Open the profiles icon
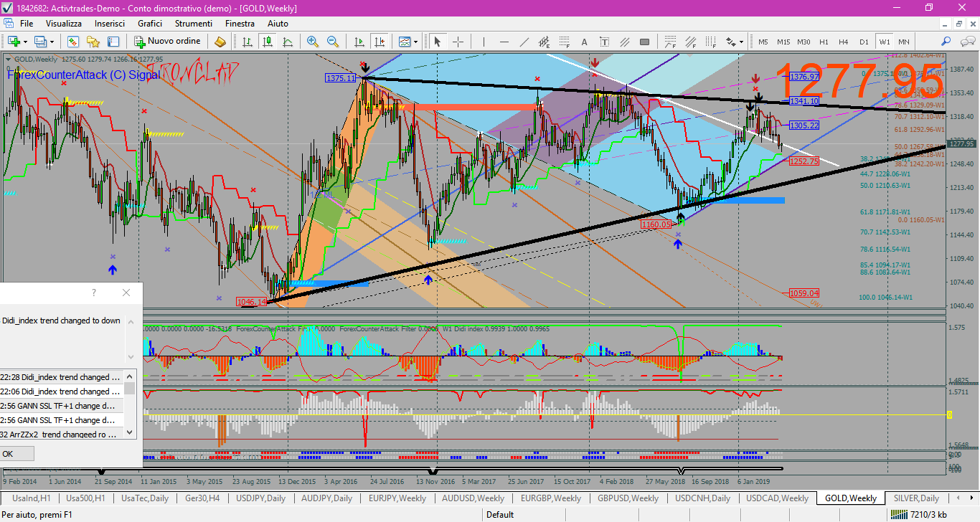Screen dimensions: 980x522 41,41
